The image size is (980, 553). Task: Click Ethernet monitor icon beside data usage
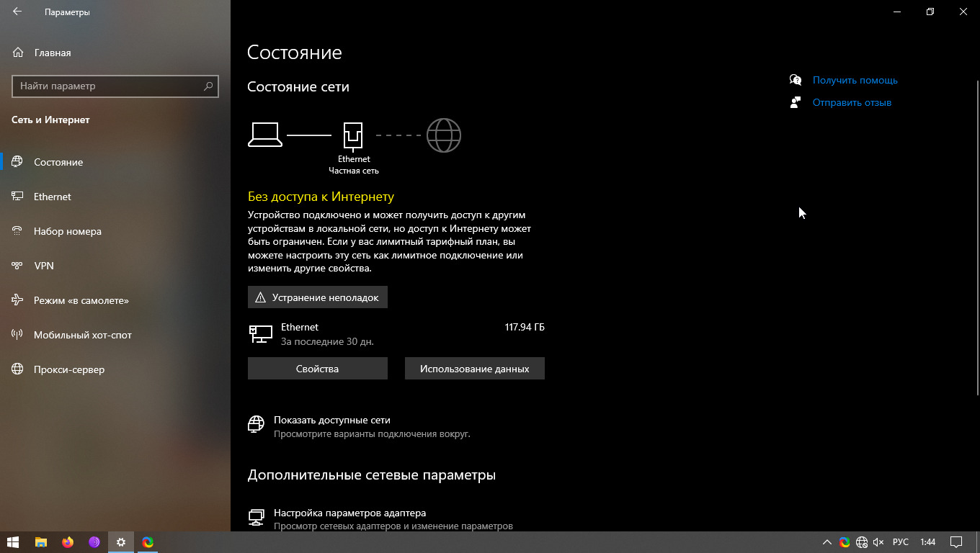point(260,334)
